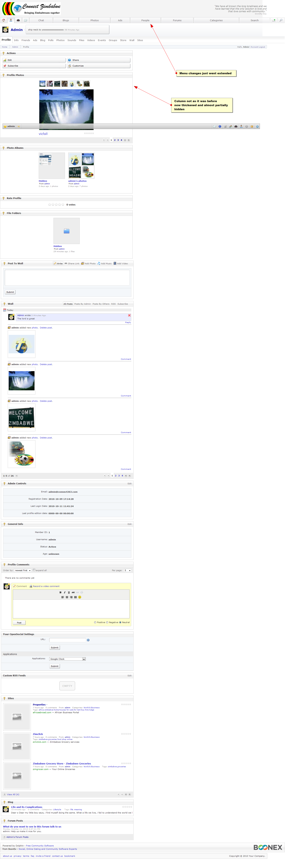Open the settings gear icon in member toolbar
Image resolution: width=285 pixels, height=868 pixels.
point(247,127)
